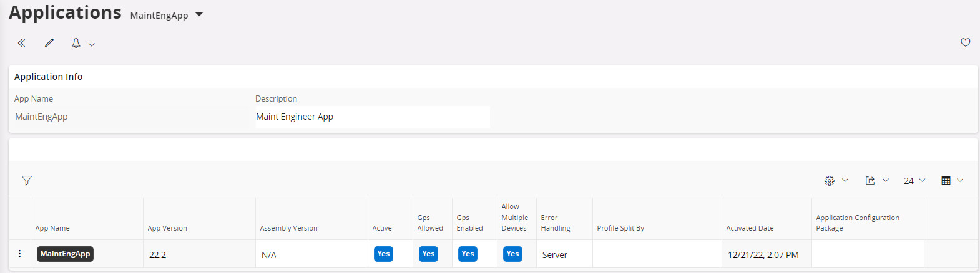Viewport: 980px width, 273px height.
Task: Sort by Activated Date column header
Action: point(750,228)
